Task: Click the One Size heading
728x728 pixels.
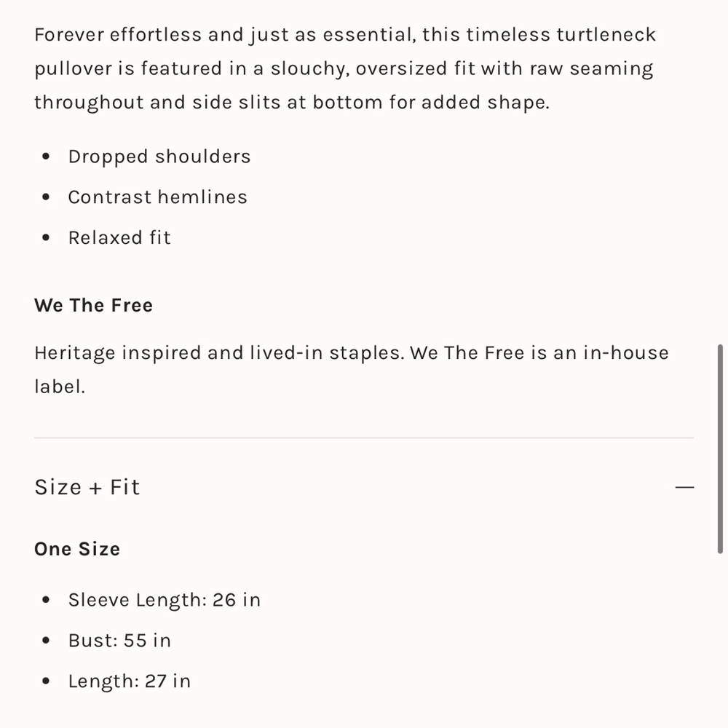Action: (x=77, y=549)
